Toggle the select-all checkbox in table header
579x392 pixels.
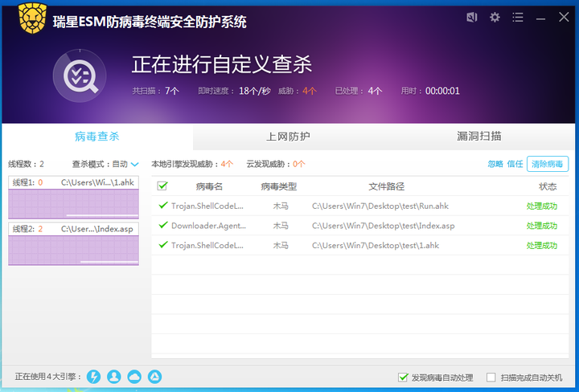[162, 186]
